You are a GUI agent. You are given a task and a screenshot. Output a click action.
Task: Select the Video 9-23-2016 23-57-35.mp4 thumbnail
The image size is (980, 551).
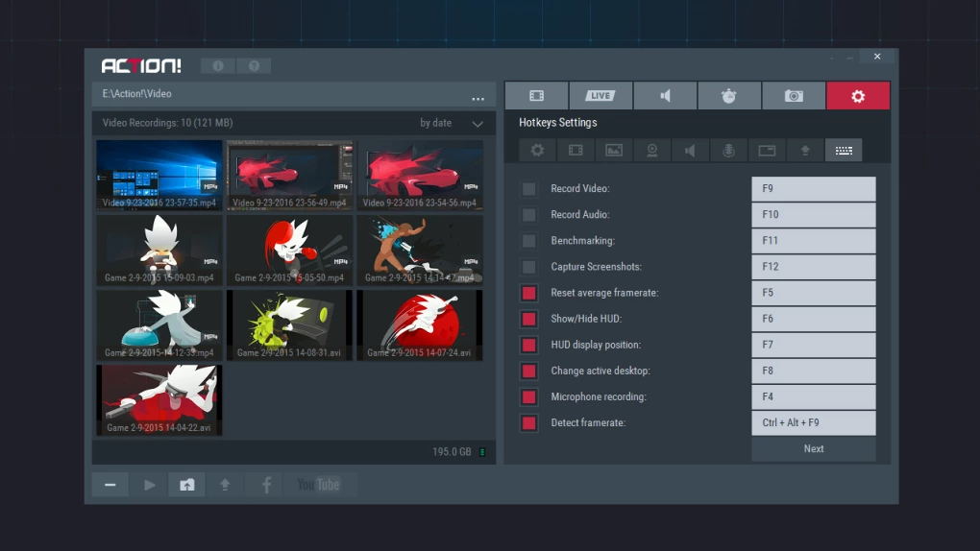(159, 175)
